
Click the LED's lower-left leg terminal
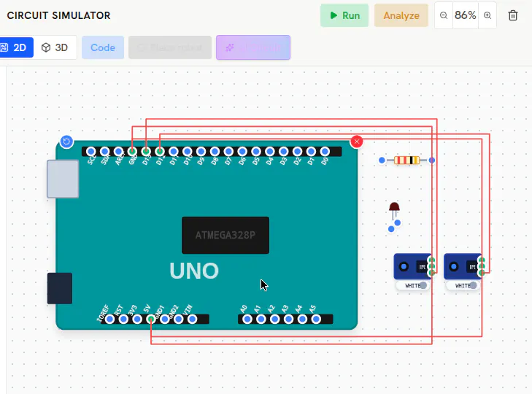tap(391, 229)
